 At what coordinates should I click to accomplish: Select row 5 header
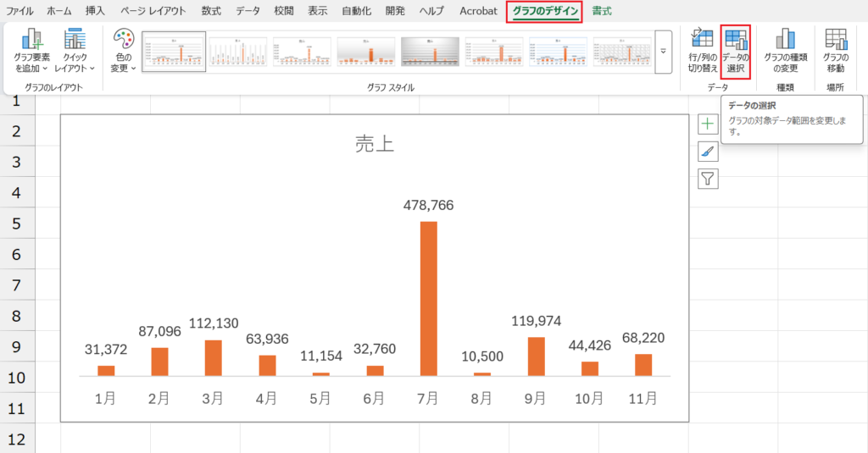[x=16, y=224]
